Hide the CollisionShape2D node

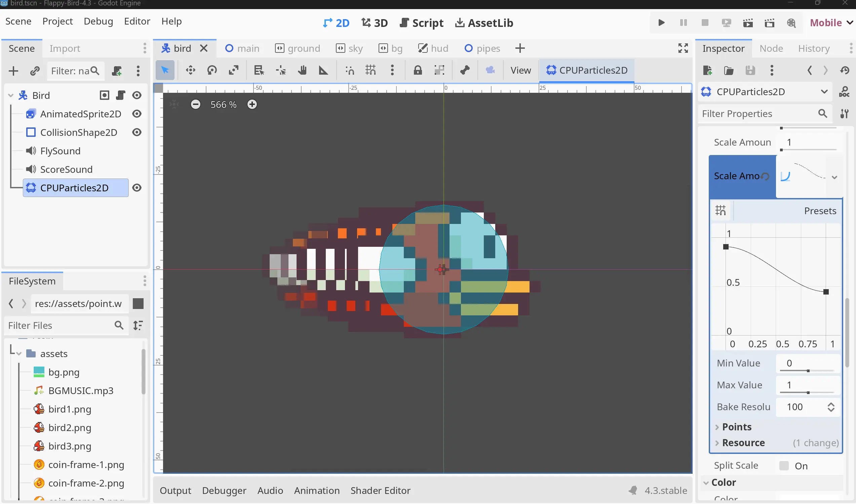pyautogui.click(x=137, y=132)
